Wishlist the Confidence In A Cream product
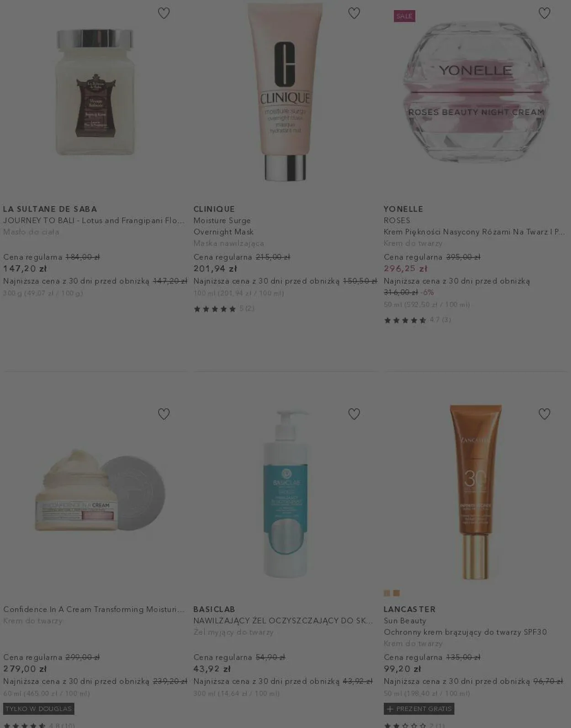The image size is (571, 728). (x=164, y=414)
